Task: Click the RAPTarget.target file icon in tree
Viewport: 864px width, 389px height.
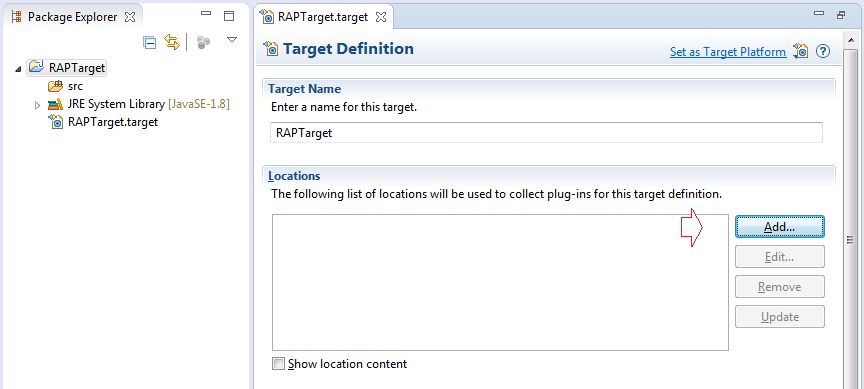Action: tap(56, 122)
